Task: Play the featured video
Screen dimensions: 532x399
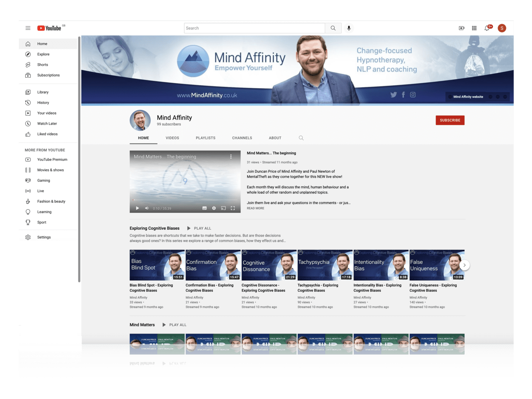Action: tap(137, 208)
